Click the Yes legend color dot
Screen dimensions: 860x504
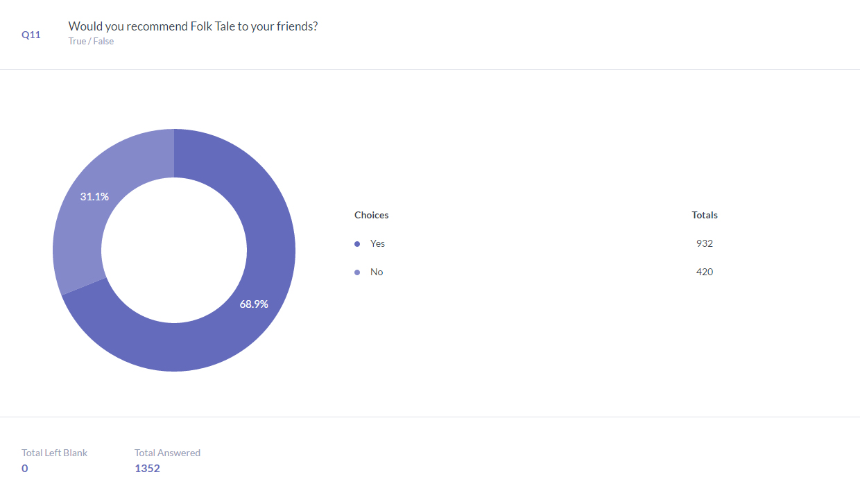pyautogui.click(x=357, y=244)
